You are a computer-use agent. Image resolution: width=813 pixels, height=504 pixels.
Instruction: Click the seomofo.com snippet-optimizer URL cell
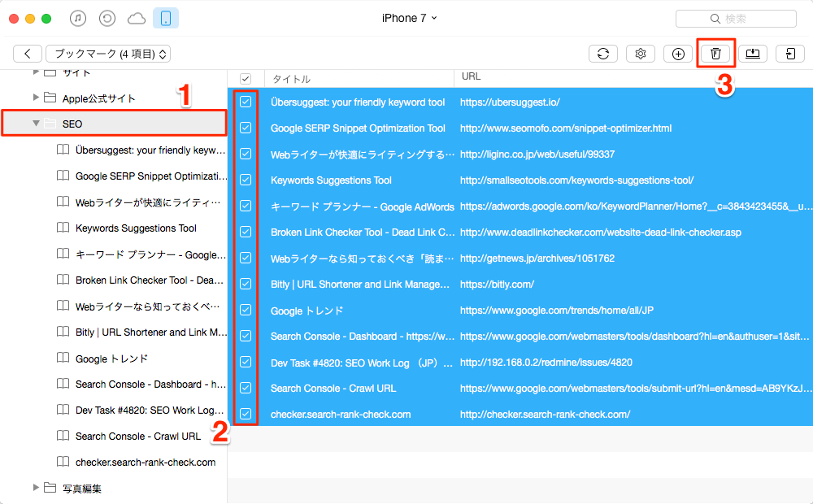(x=566, y=128)
